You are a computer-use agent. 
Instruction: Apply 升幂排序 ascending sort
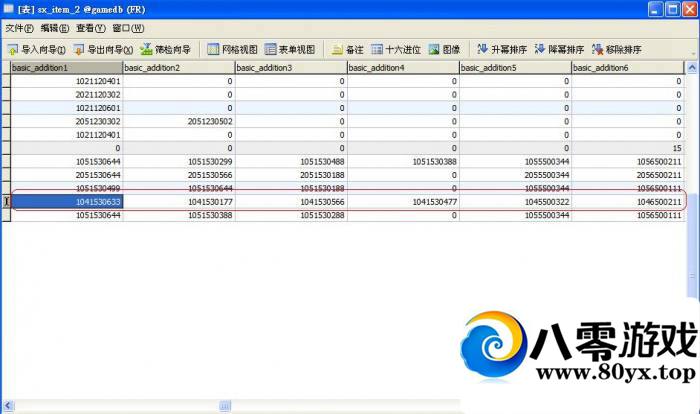click(x=502, y=49)
